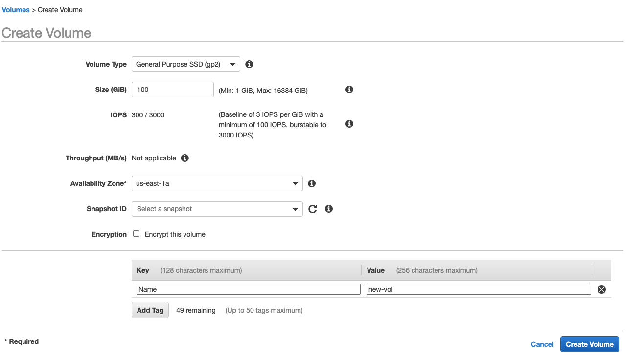Click the Snapshot ID info icon
The width and height of the screenshot is (644, 364).
(x=329, y=209)
